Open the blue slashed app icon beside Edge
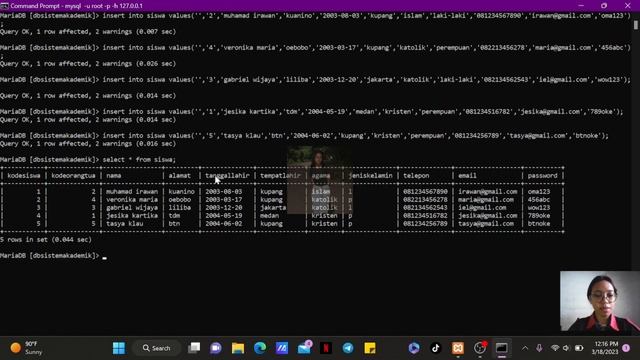The width and height of the screenshot is (640, 360). coord(282,348)
